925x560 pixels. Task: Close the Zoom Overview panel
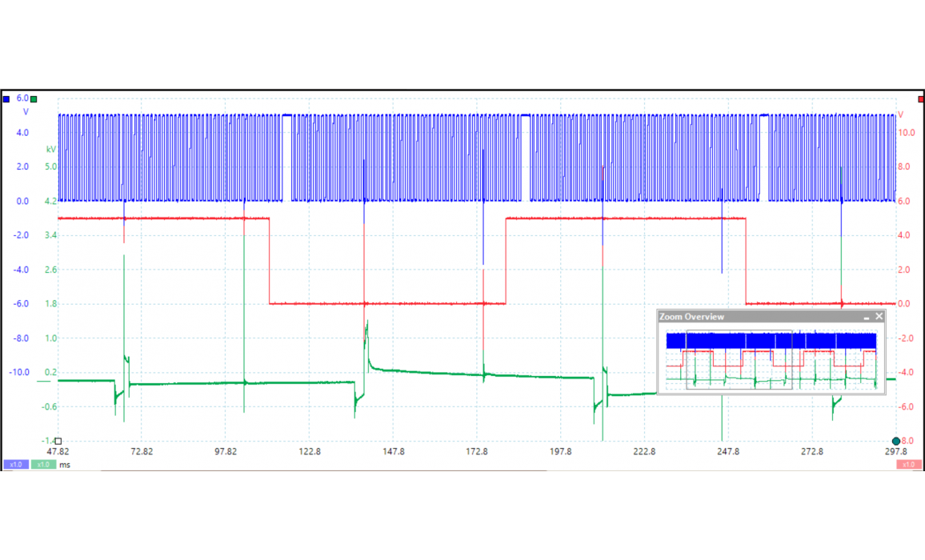(879, 317)
